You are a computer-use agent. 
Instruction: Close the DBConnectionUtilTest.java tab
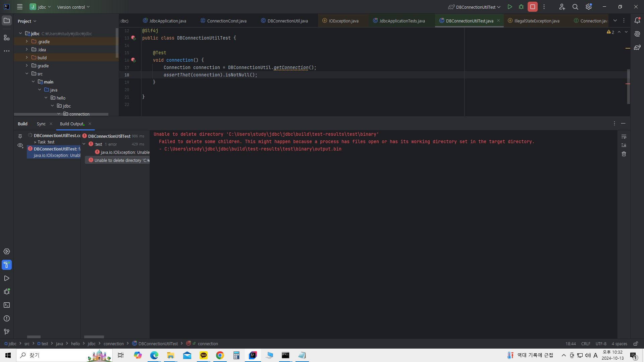(498, 21)
